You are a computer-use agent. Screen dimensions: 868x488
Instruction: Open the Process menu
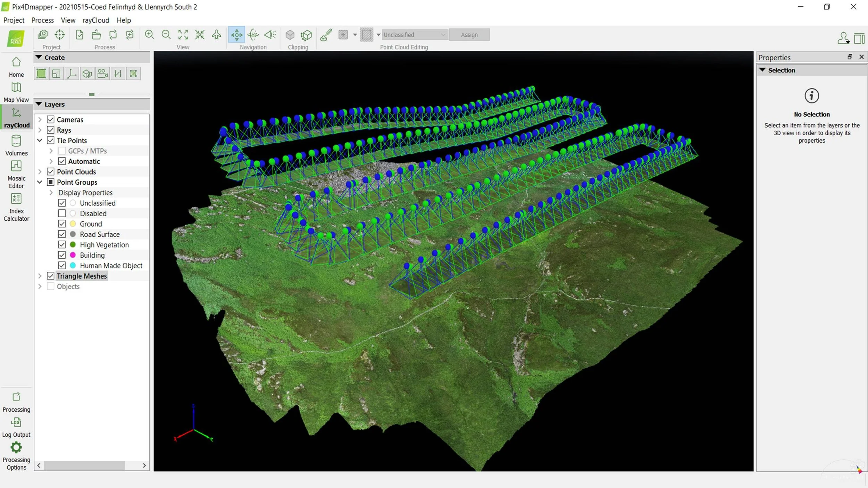[x=42, y=20]
